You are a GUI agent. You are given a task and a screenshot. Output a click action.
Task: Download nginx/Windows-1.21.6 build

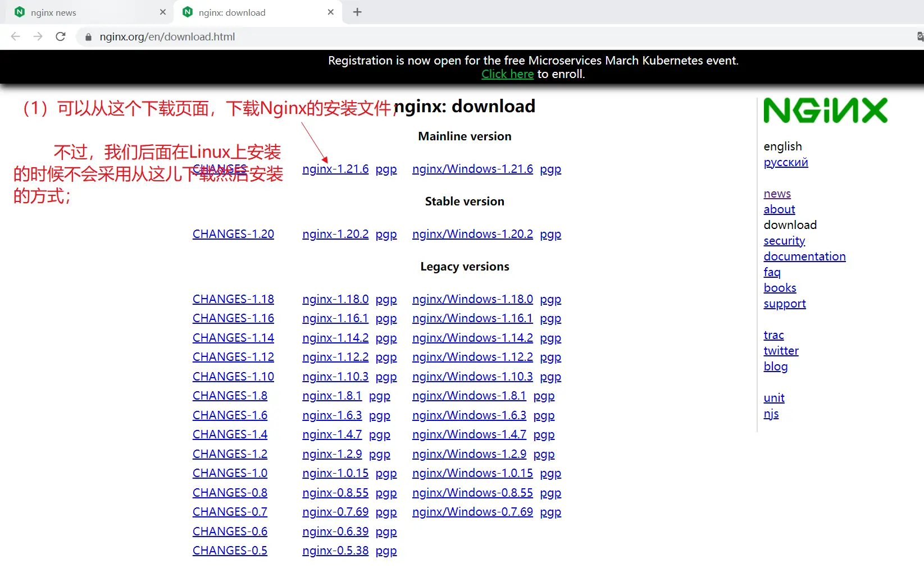(x=472, y=169)
